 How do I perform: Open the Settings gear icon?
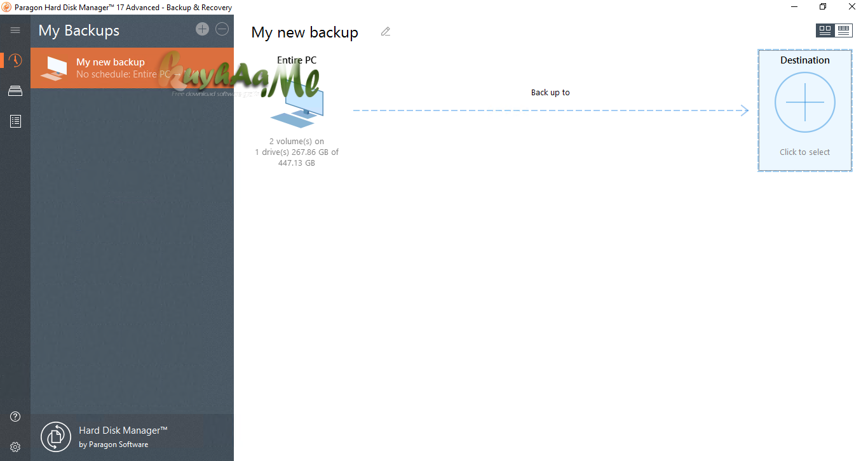point(15,447)
